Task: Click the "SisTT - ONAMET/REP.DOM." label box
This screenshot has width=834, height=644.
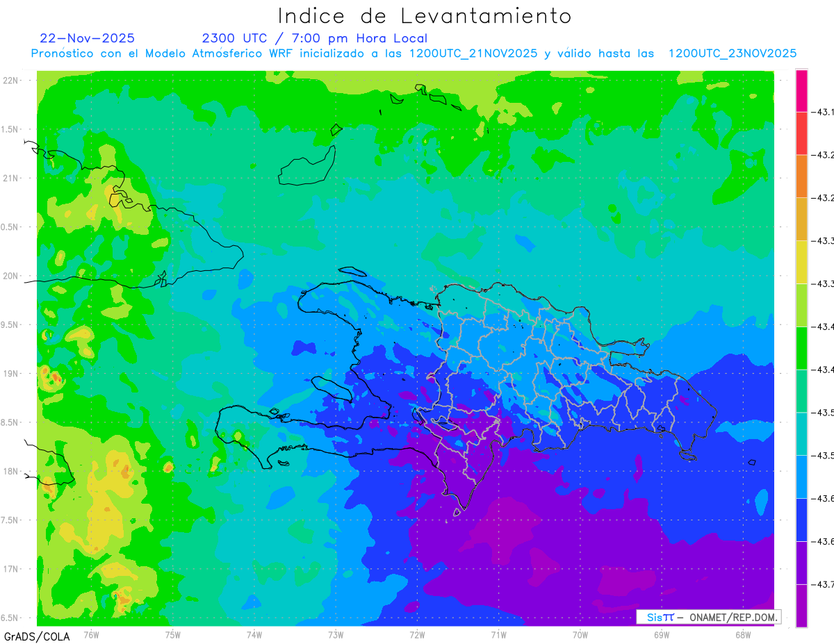Action: (709, 617)
